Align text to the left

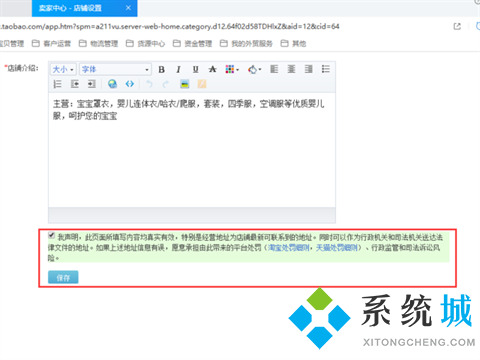pos(274,69)
